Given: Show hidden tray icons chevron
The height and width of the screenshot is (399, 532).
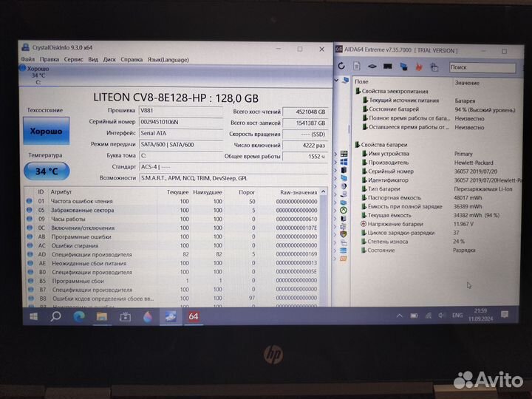Looking at the screenshot, I should [399, 316].
